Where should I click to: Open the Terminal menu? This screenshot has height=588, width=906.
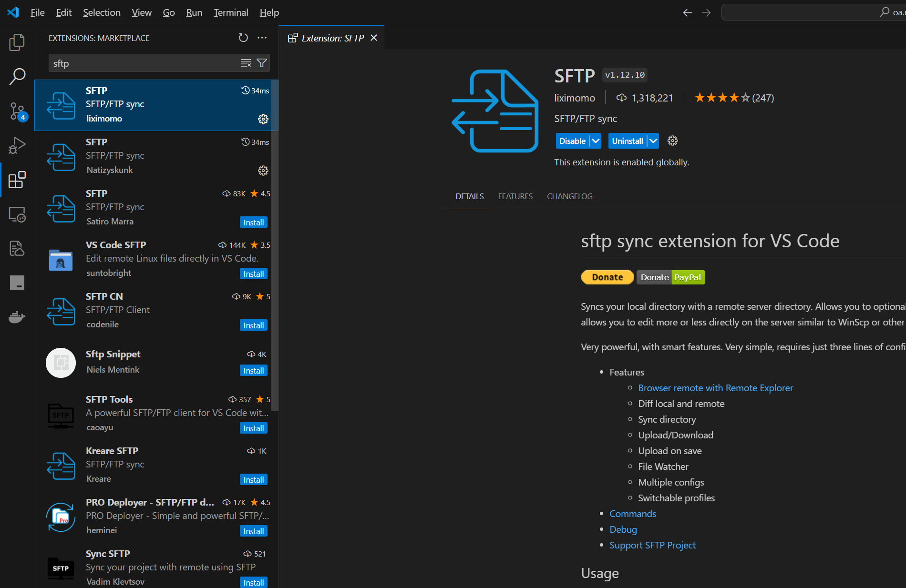231,12
